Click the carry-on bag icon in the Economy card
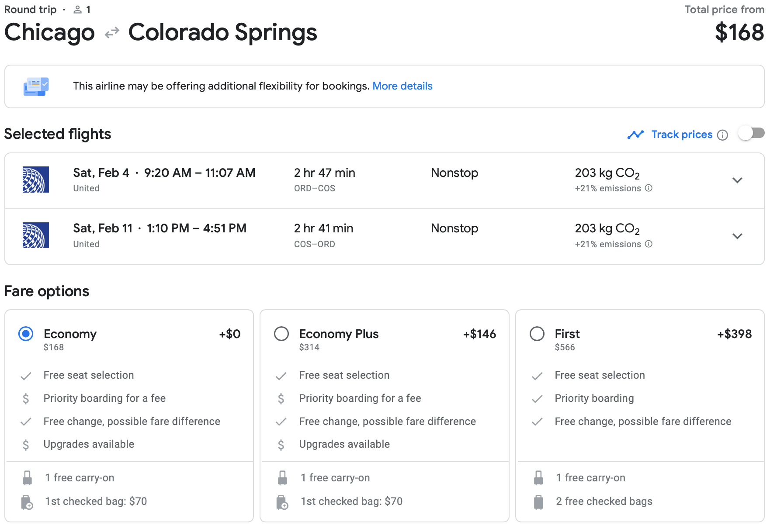This screenshot has height=532, width=777. pyautogui.click(x=28, y=477)
